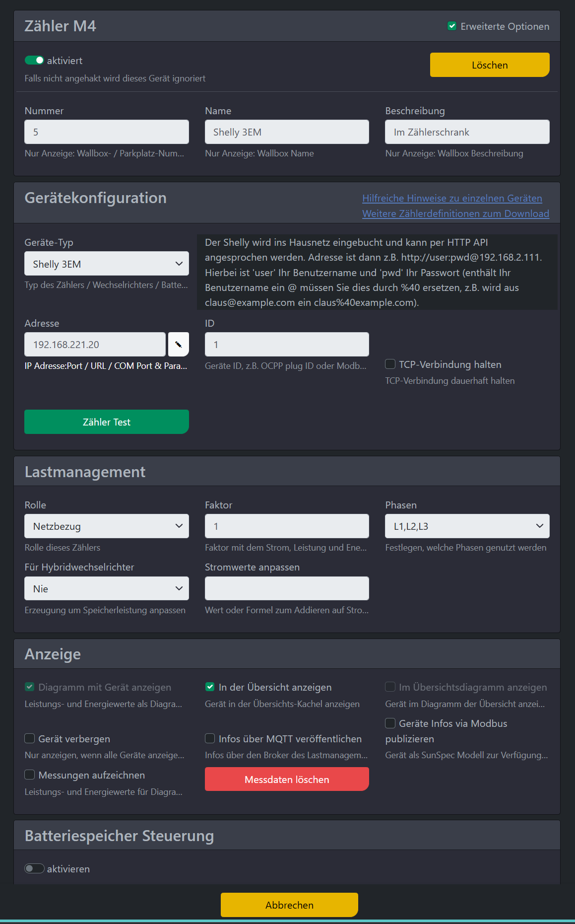
Task: Disable the aktiviert switch for Zähler M4
Action: point(34,60)
